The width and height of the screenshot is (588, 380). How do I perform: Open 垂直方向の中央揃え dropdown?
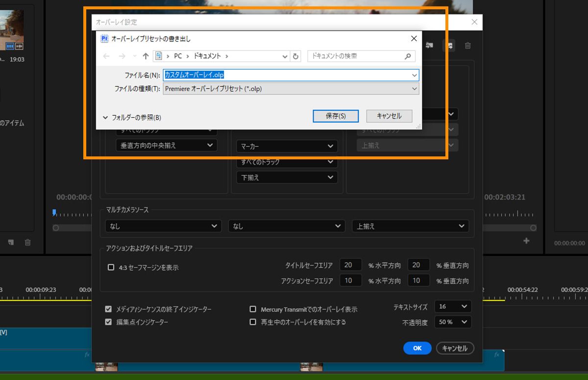pyautogui.click(x=167, y=145)
